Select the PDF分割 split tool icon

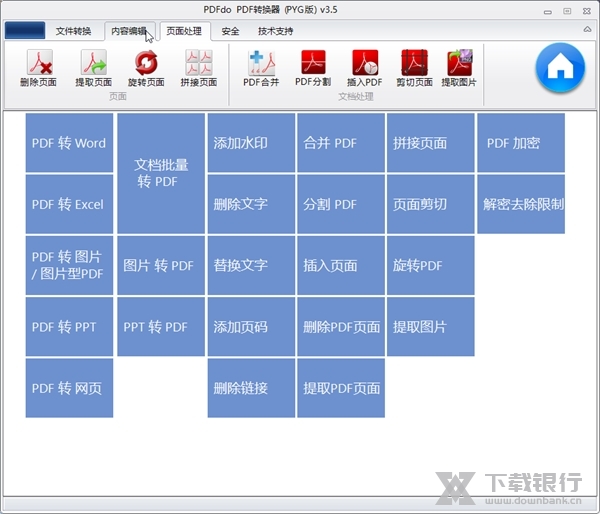313,68
